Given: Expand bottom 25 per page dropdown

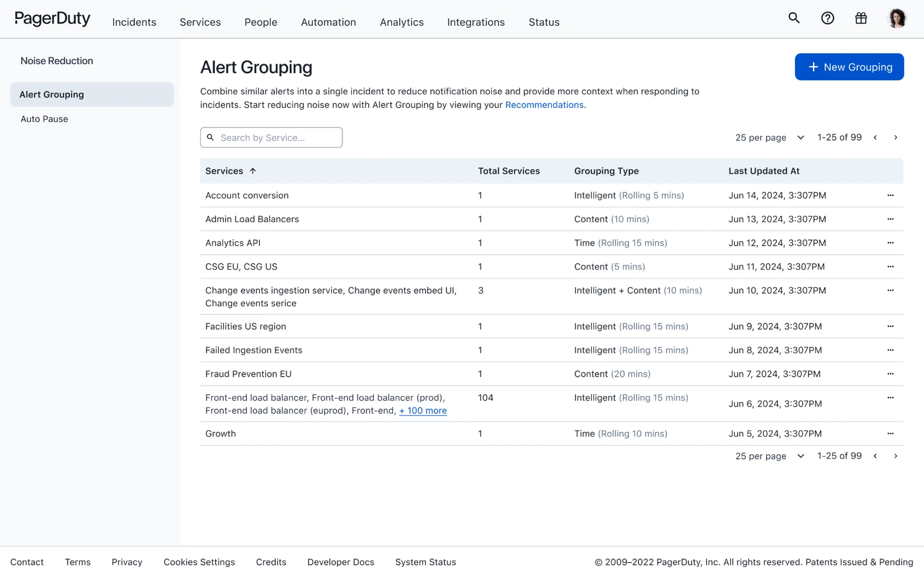Looking at the screenshot, I should coord(800,456).
